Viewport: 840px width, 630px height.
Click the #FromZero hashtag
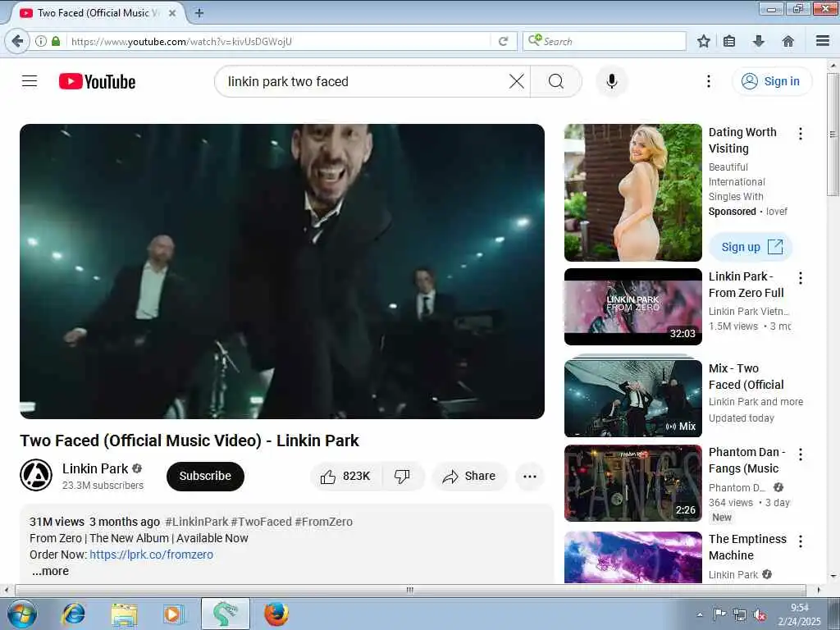click(x=323, y=522)
